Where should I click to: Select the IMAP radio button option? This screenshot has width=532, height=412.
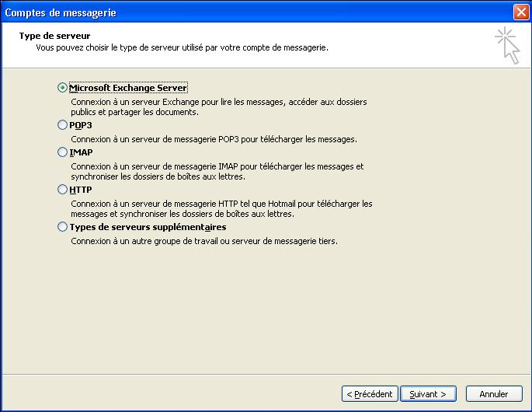click(62, 152)
